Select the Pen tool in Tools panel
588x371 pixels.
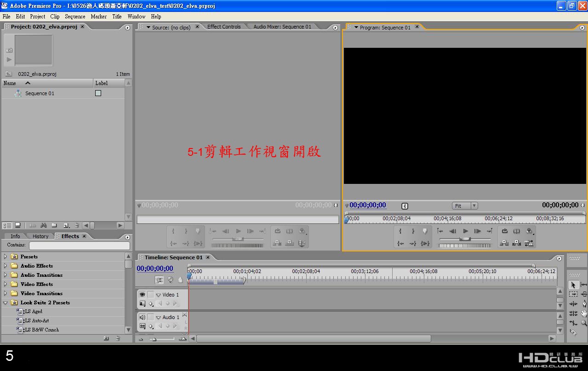(x=584, y=304)
